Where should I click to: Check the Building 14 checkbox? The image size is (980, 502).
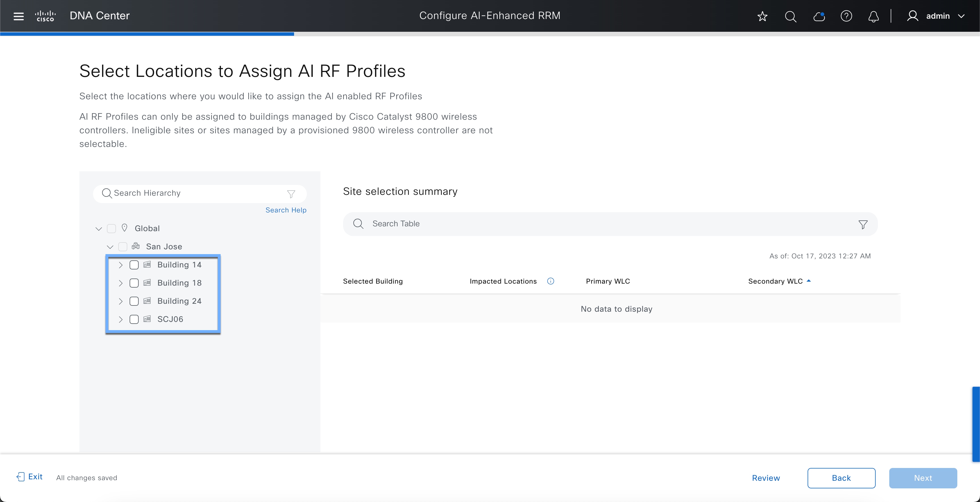click(134, 265)
